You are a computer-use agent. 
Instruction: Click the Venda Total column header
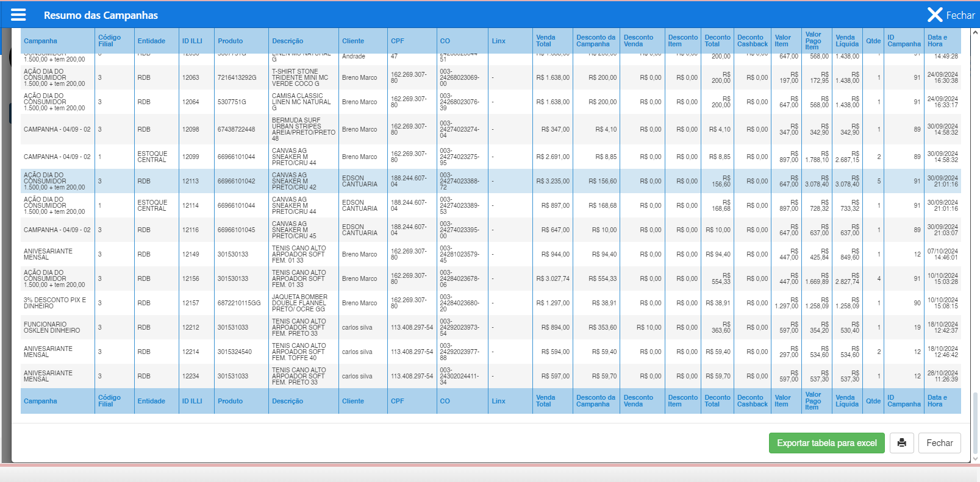545,41
